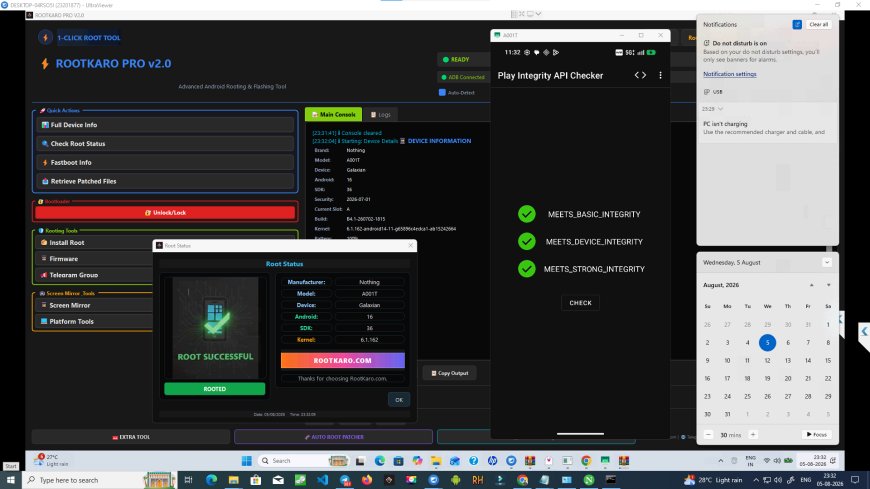Click Clear all notifications
The width and height of the screenshot is (870, 489).
(x=818, y=24)
